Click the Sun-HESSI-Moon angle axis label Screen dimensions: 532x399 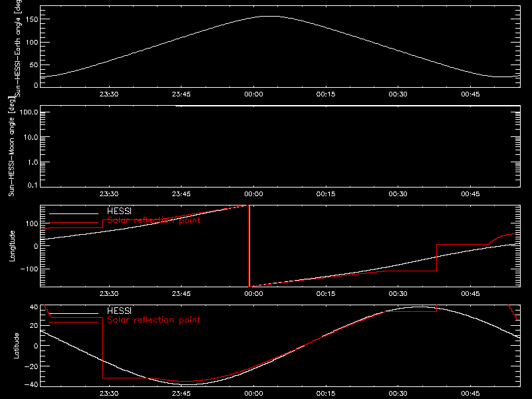(11, 147)
